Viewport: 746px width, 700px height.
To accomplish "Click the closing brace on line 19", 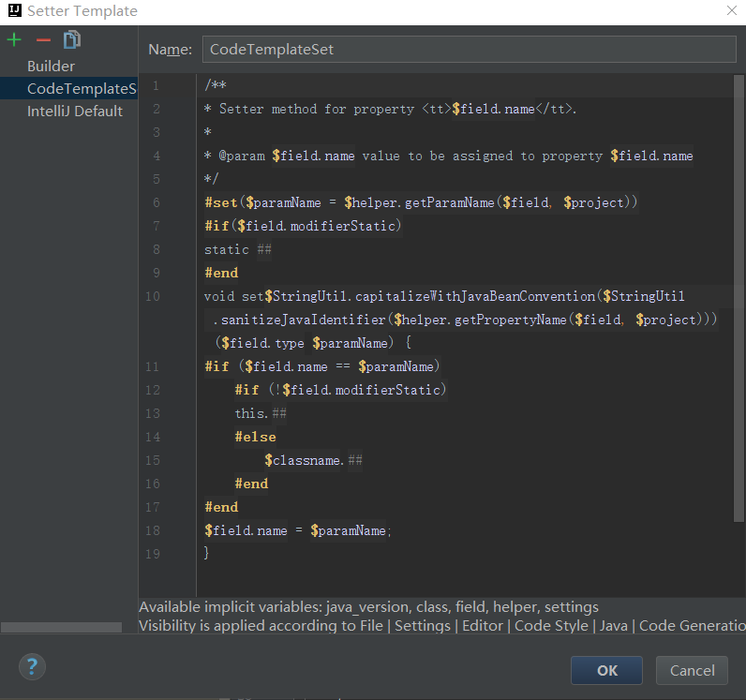I will point(207,554).
